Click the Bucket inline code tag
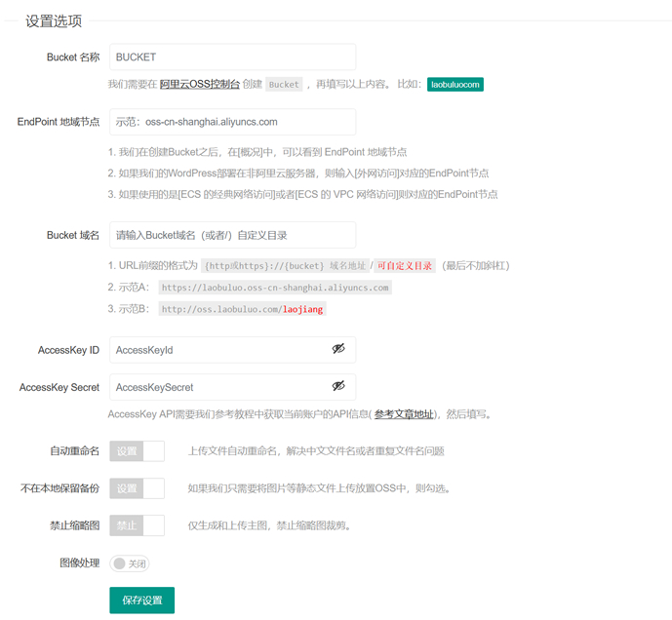This screenshot has height=620, width=672. [284, 85]
